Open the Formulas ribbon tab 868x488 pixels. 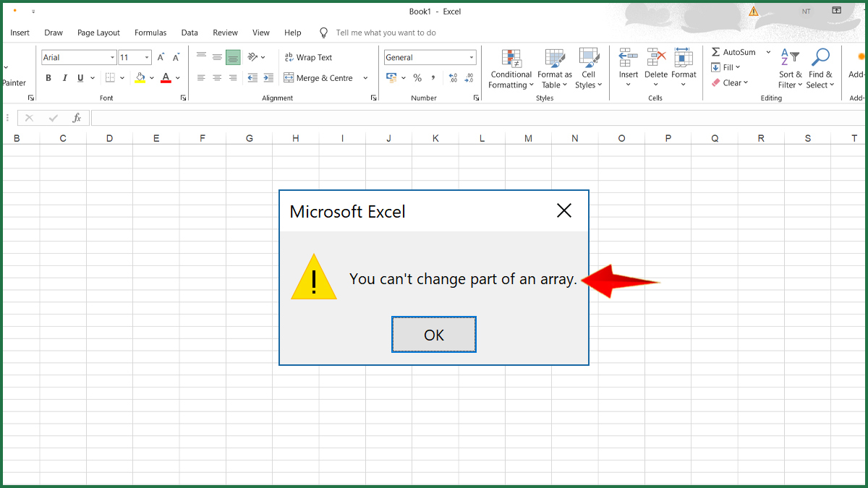[150, 33]
